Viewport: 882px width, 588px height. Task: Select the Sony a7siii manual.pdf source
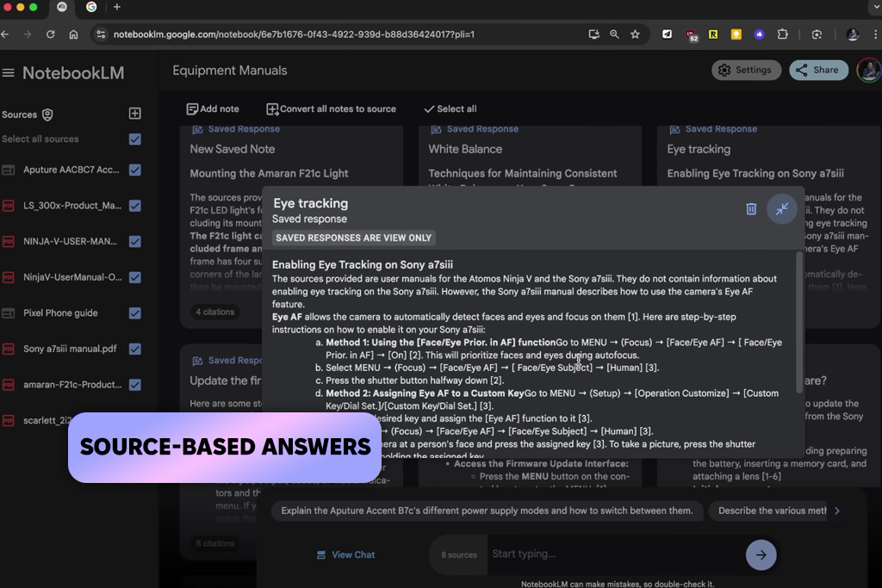point(71,349)
